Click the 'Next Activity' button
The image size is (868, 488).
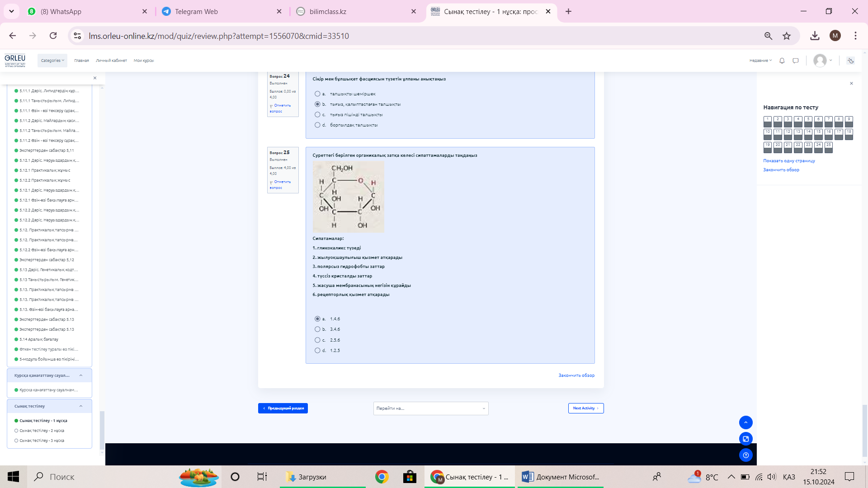click(x=585, y=408)
